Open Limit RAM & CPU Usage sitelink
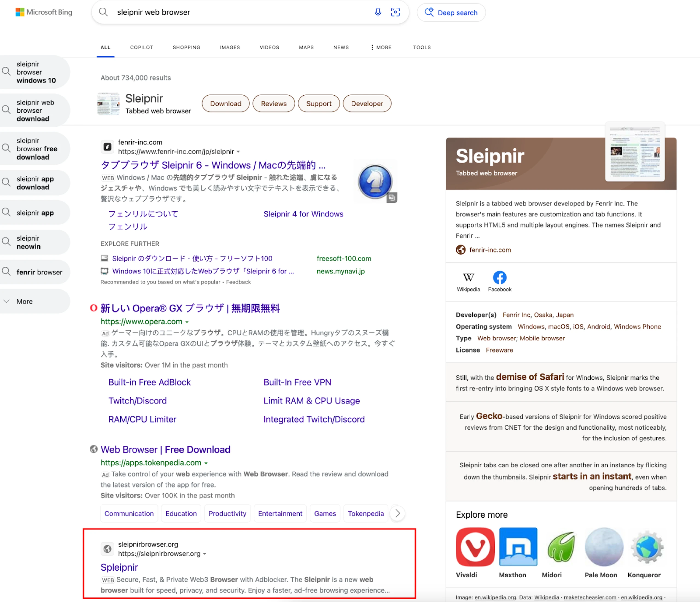This screenshot has width=700, height=602. [x=311, y=401]
